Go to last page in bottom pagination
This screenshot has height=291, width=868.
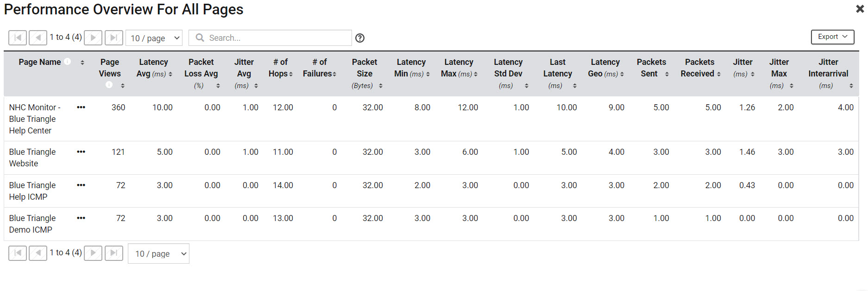113,253
